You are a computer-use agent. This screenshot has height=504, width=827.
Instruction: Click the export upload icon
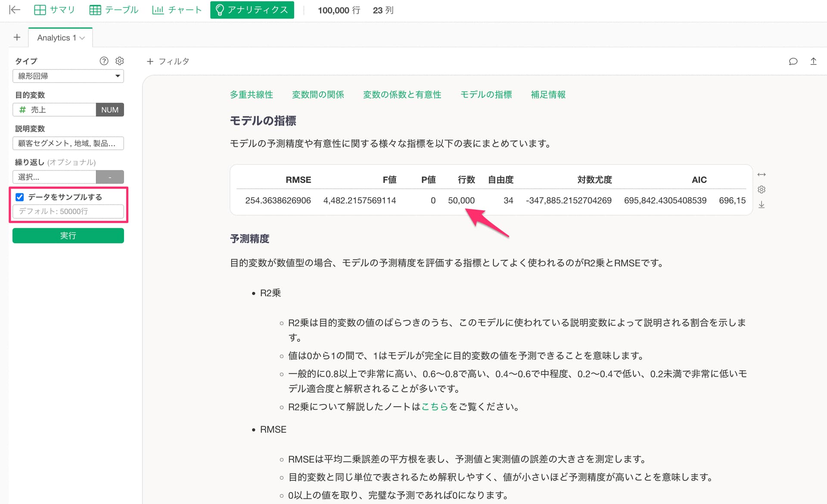click(x=813, y=62)
